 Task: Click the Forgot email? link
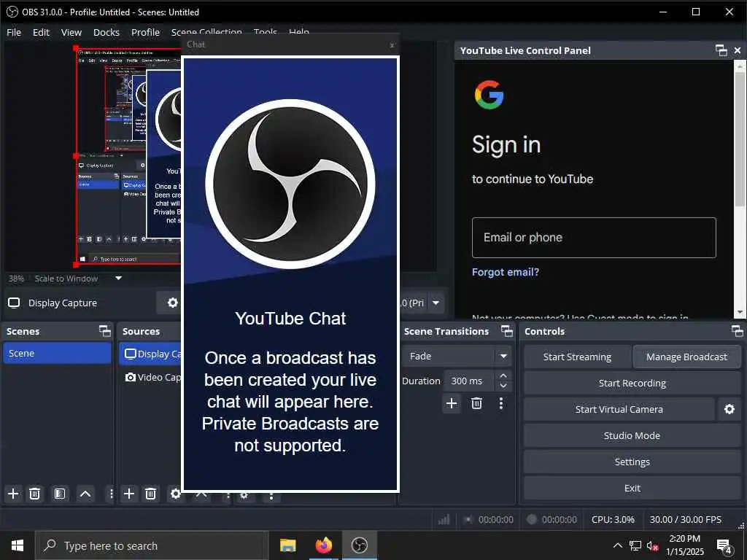(505, 272)
